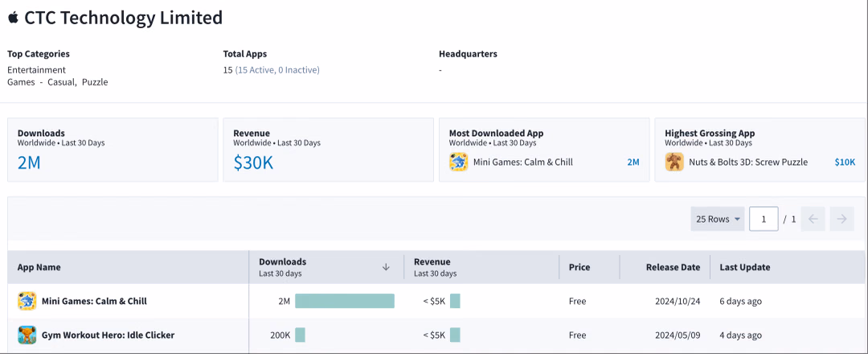This screenshot has width=868, height=354.
Task: Click the 2024/10/24 release date
Action: click(x=677, y=302)
